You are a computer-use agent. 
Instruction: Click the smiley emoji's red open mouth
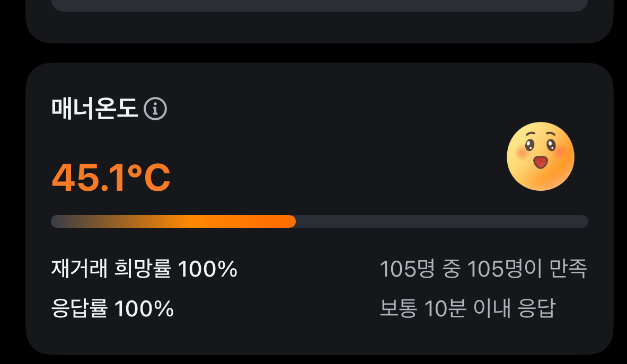540,162
